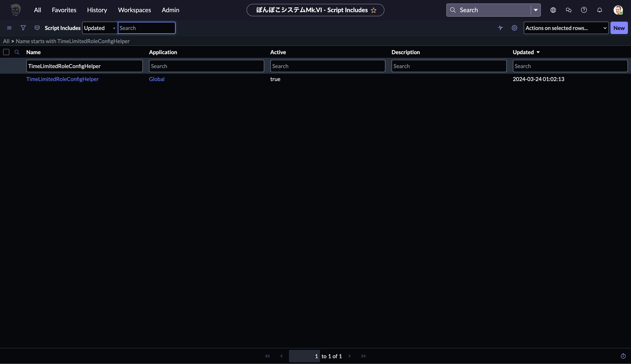Screen dimensions: 631x364
Task: Add page to favorites via star
Action: (374, 10)
